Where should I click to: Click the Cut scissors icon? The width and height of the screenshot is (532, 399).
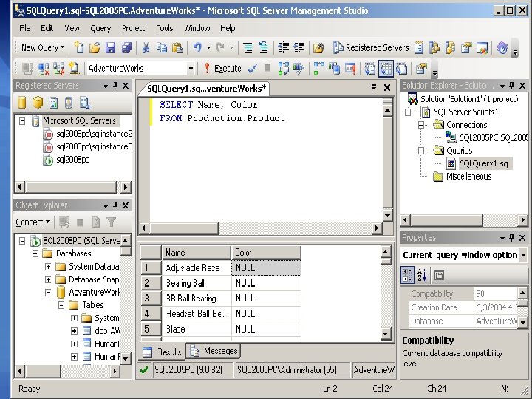(x=146, y=48)
